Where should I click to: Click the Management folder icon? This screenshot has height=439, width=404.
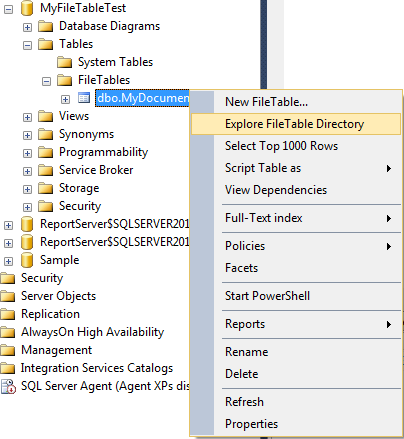click(x=7, y=350)
